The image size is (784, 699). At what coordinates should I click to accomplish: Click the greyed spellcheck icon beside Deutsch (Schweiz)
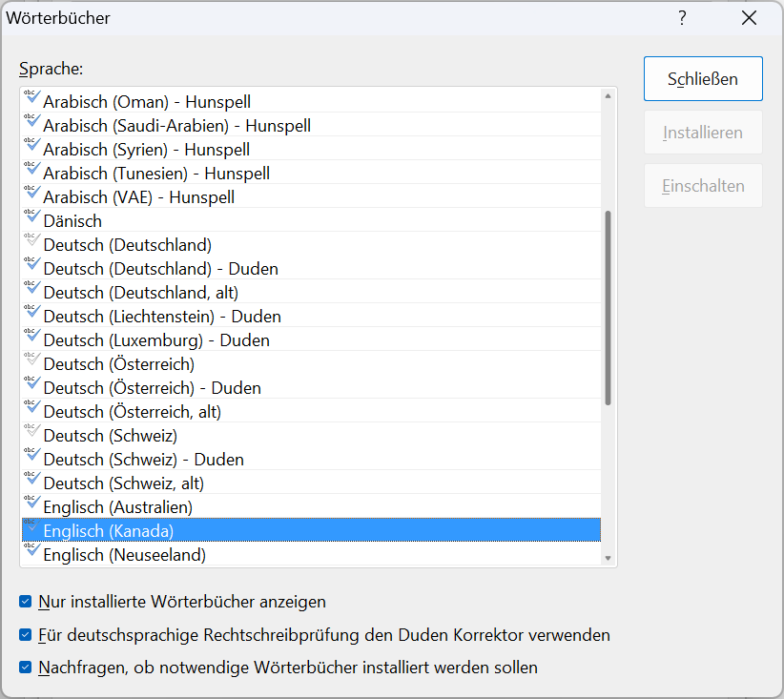(31, 430)
